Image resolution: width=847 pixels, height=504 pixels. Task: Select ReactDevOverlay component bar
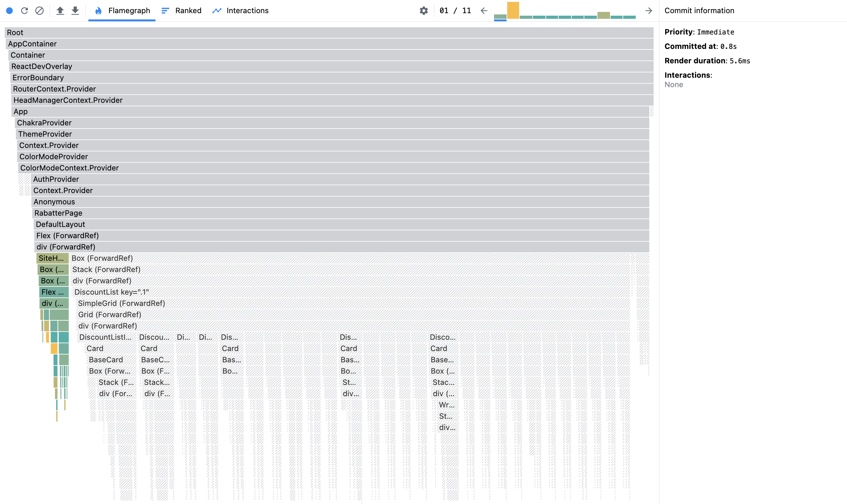coord(331,66)
